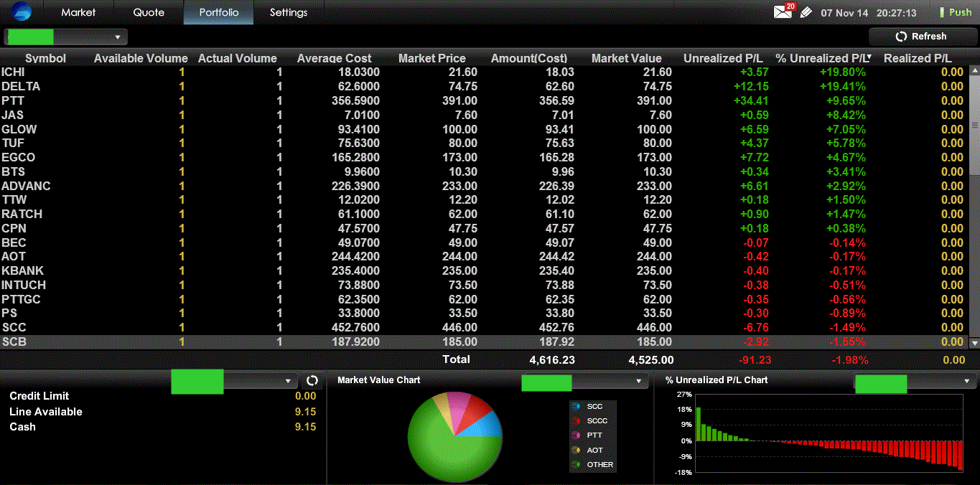This screenshot has width=980, height=485.
Task: Select the PS row symbol
Action: [9, 313]
